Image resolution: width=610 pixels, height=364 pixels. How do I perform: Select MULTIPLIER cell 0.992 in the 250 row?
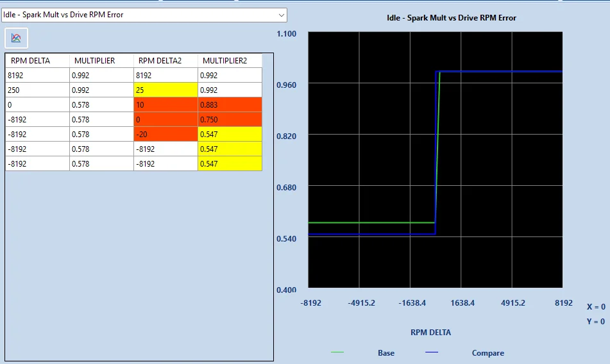point(101,90)
